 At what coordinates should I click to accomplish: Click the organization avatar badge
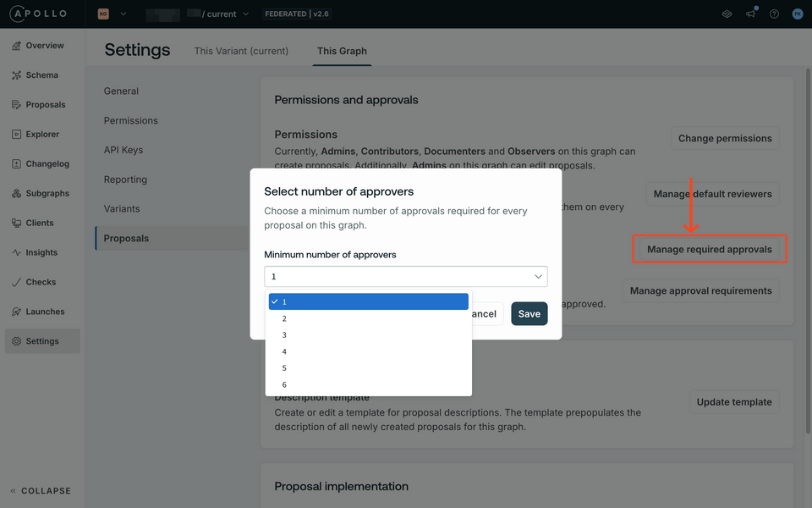[x=103, y=14]
